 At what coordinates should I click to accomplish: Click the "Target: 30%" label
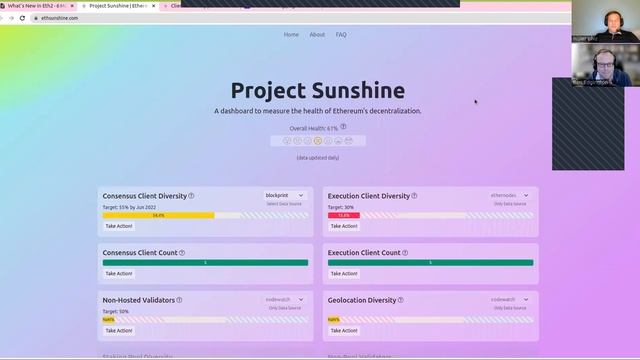[341, 207]
